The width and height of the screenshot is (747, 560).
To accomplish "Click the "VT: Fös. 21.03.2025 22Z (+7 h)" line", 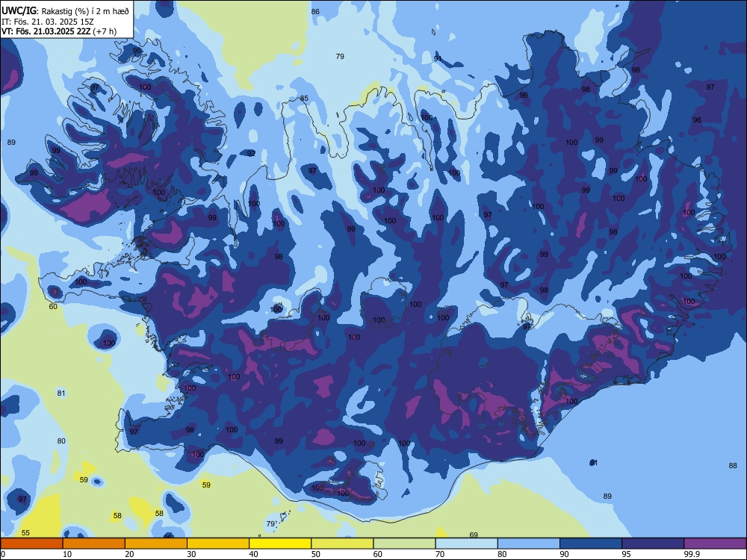I will (x=59, y=31).
